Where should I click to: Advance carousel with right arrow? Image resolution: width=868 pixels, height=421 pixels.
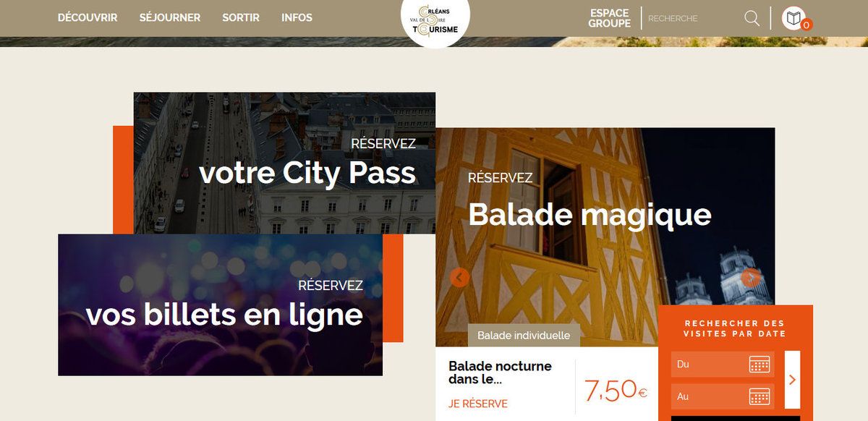pyautogui.click(x=751, y=278)
